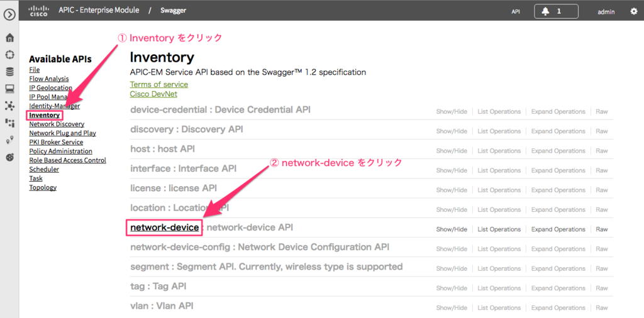Click APIC - Enterprise Module header title
This screenshot has height=318, width=644.
pos(99,10)
